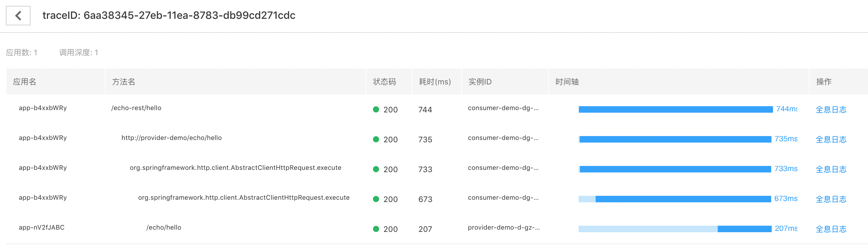Open 全息日志 for the http://provider-demo/echo/hello row
The image size is (868, 252).
(x=831, y=140)
